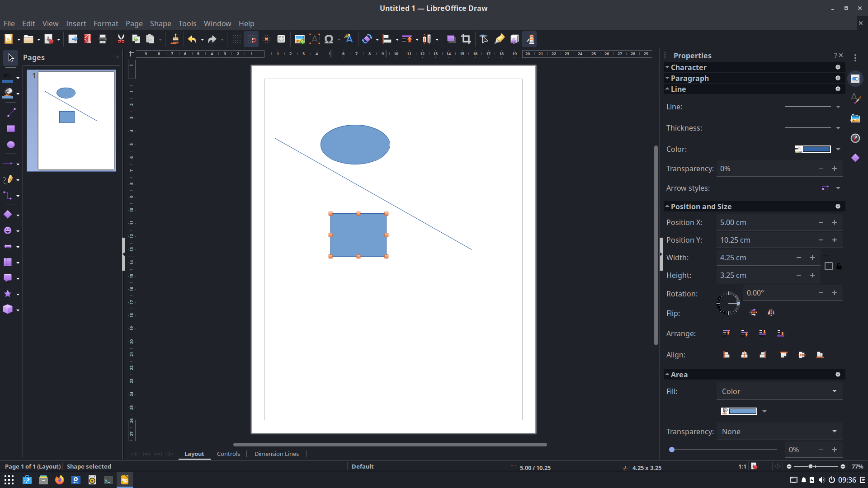Screen dimensions: 868x488
Task: Align the shape to the left
Action: click(x=726, y=355)
